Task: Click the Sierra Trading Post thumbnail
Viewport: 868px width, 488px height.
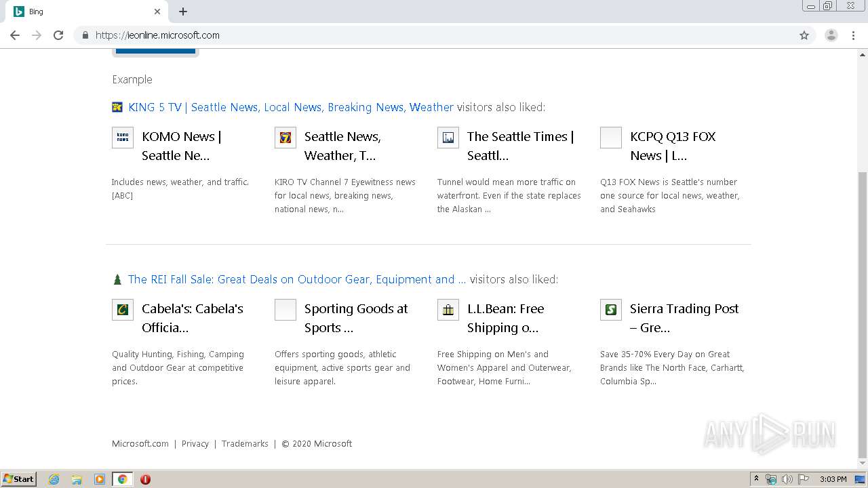Action: coord(611,310)
